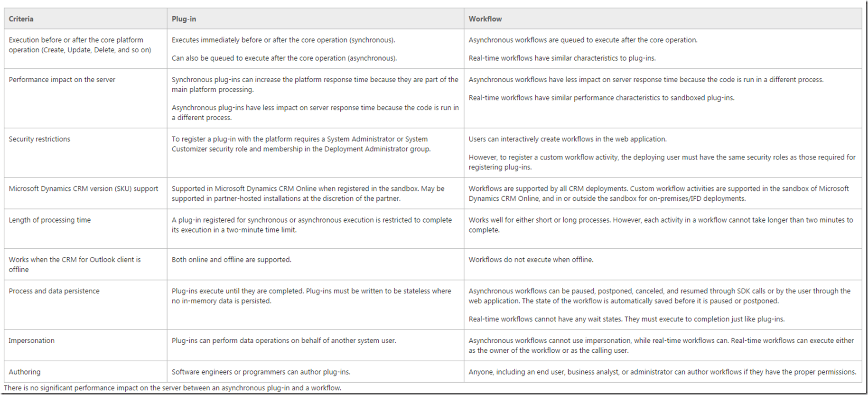Click 'Plug-ins can perform data operations' sentence

click(284, 340)
